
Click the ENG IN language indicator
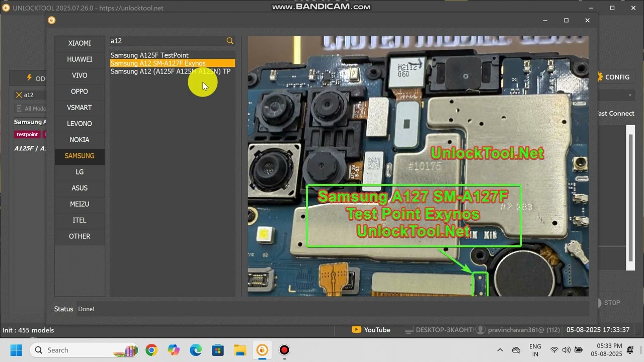click(535, 350)
